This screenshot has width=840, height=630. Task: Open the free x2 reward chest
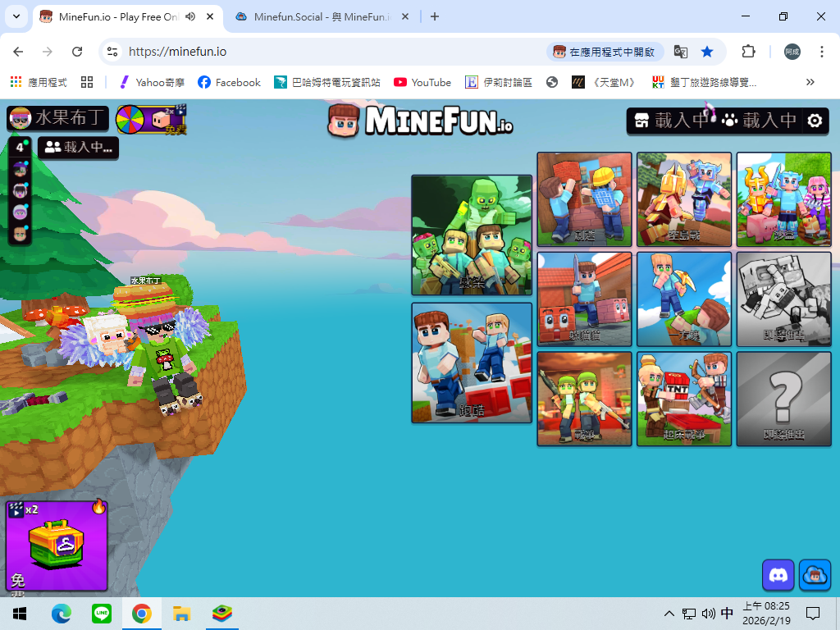(x=57, y=546)
